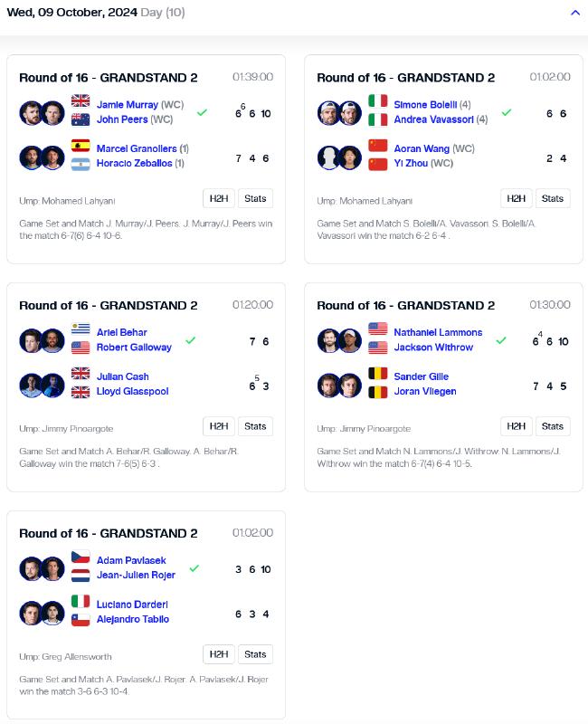This screenshot has width=588, height=724.
Task: Click the Uruguay flag beside Ariel Behar
Action: (81, 329)
